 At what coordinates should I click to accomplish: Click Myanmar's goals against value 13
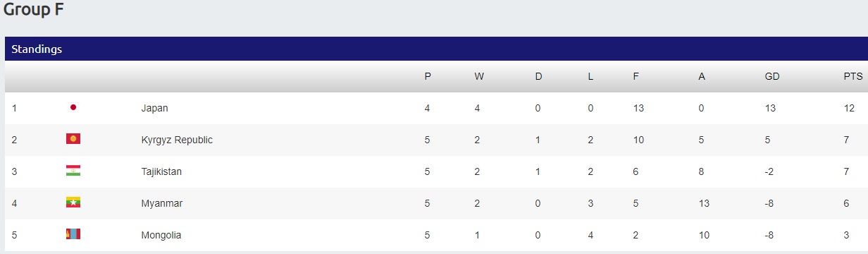(x=703, y=203)
